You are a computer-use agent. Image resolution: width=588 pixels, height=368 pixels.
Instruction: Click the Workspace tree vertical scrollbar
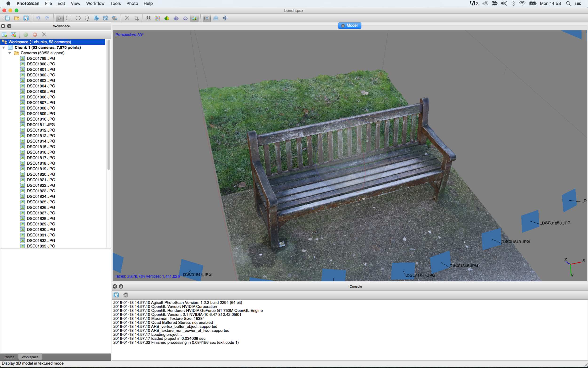109,105
